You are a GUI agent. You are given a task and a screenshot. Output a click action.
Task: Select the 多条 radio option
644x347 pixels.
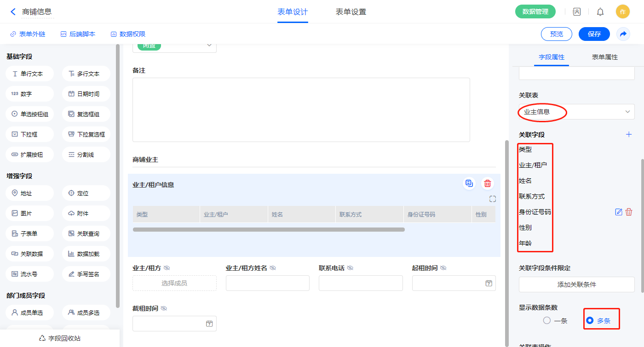click(x=590, y=321)
